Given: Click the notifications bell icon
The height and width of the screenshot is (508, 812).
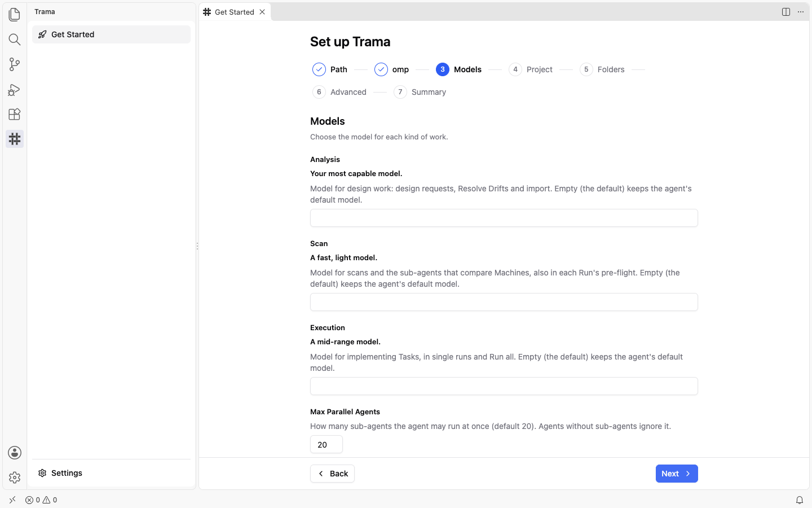Looking at the screenshot, I should coord(800,500).
